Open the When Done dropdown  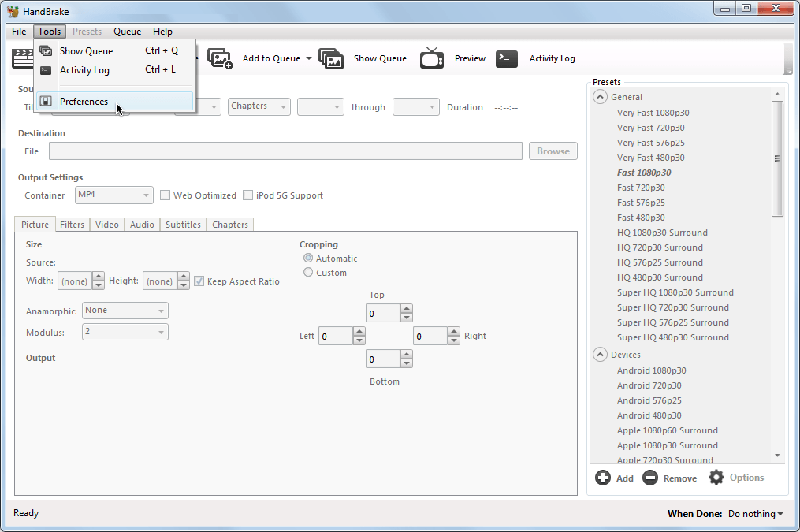755,514
